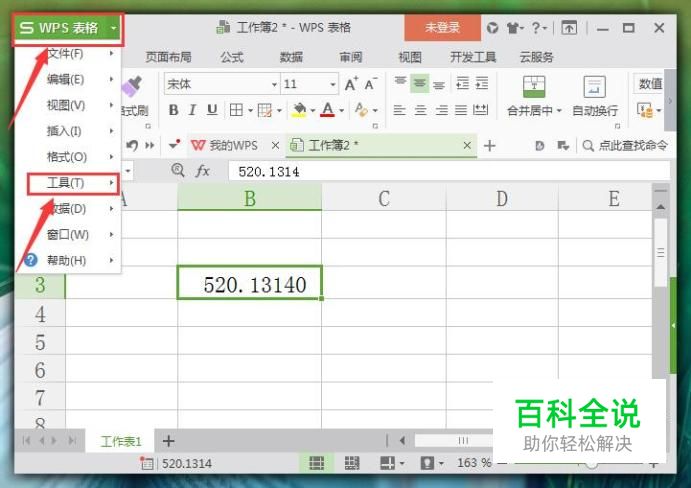
Task: Align text to bottom of cell
Action: pos(439,84)
